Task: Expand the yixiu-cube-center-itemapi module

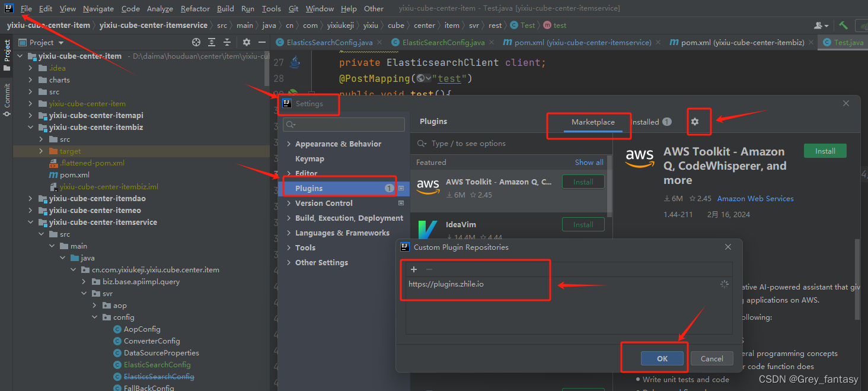Action: (x=31, y=115)
